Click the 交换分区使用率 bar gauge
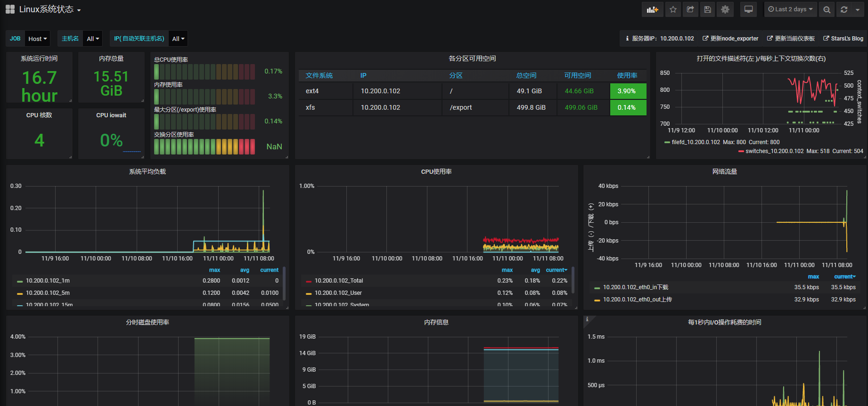This screenshot has height=406, width=868. pos(205,146)
